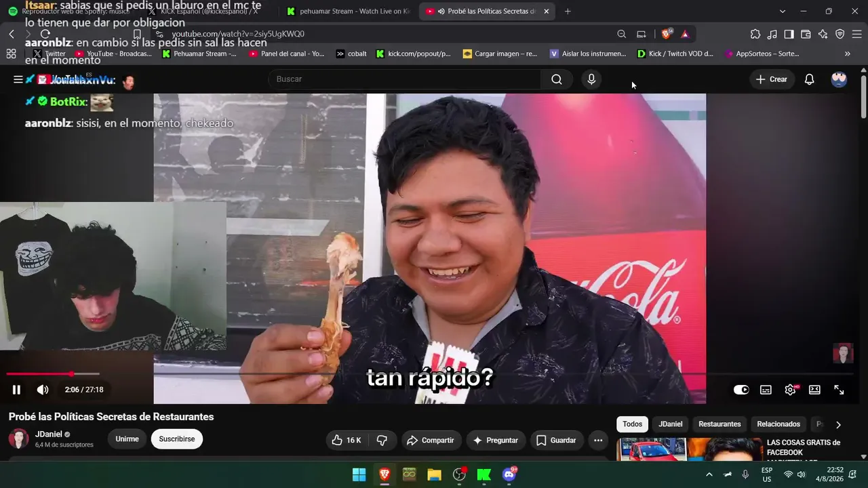Open the Leo AI sparkle icon

coord(823,34)
